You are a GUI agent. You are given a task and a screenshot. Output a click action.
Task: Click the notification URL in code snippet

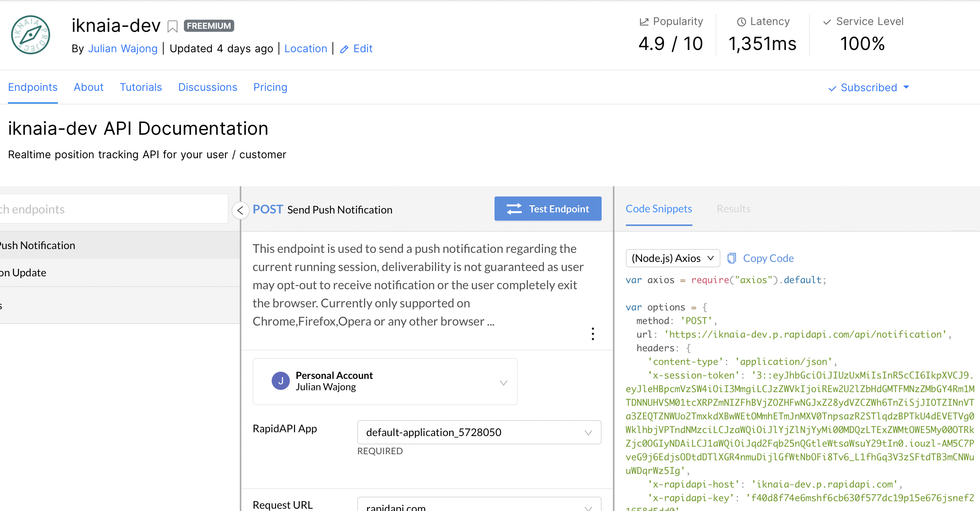click(806, 335)
